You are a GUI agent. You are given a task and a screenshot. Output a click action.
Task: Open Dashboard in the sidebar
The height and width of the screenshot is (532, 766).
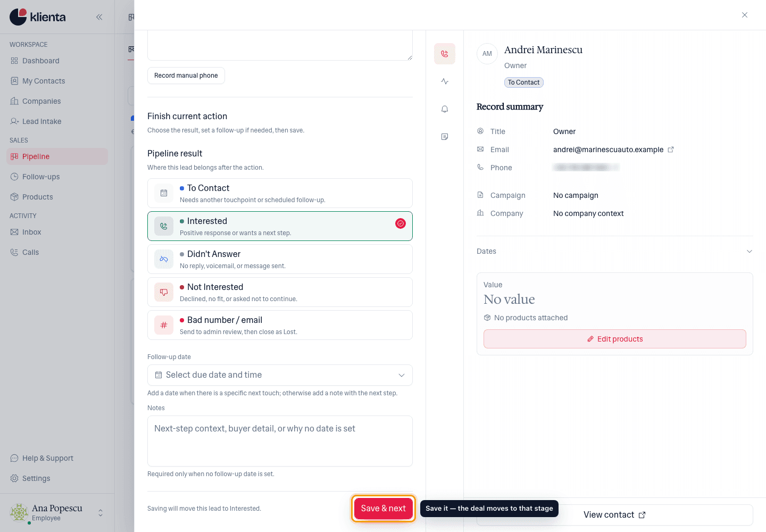pos(57,61)
